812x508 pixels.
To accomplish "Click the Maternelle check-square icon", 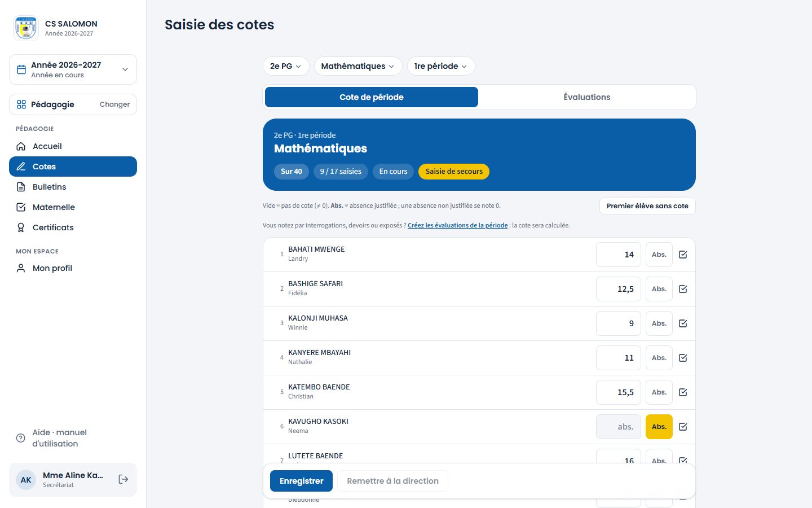I will pos(21,207).
